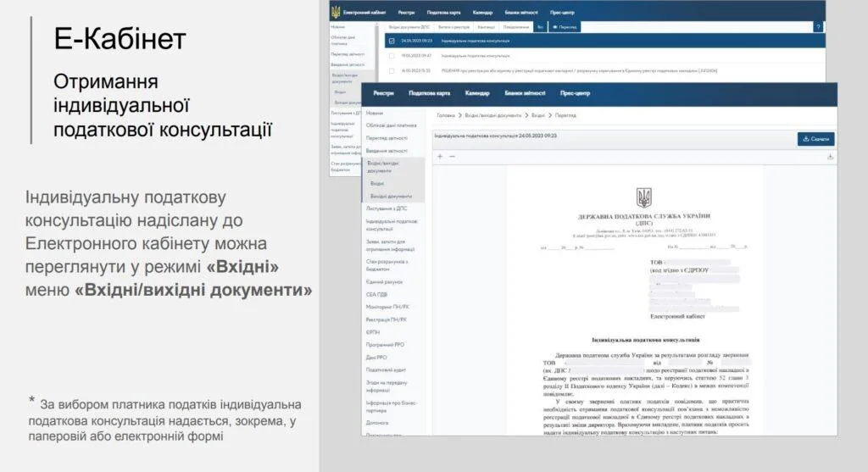Select the Витяги з реєстрів tab
Screen dimensions: 868x472
point(454,27)
